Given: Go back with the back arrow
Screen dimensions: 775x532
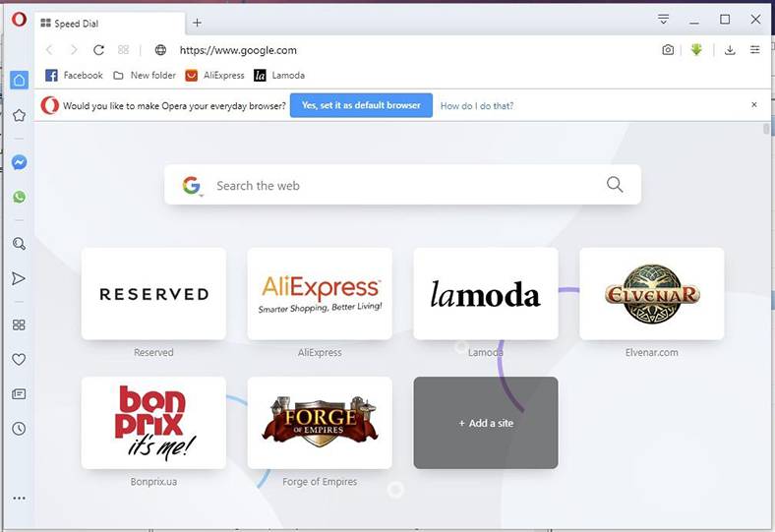Looking at the screenshot, I should click(x=49, y=50).
